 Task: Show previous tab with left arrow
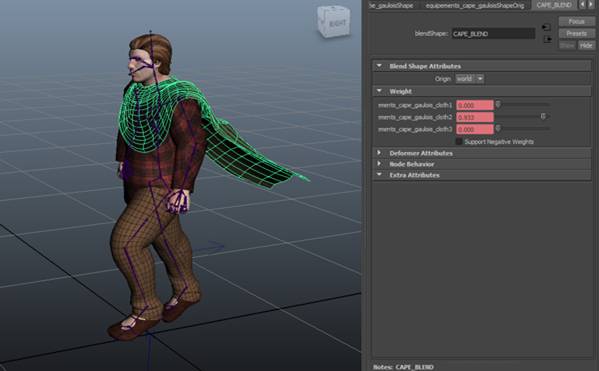(x=582, y=5)
